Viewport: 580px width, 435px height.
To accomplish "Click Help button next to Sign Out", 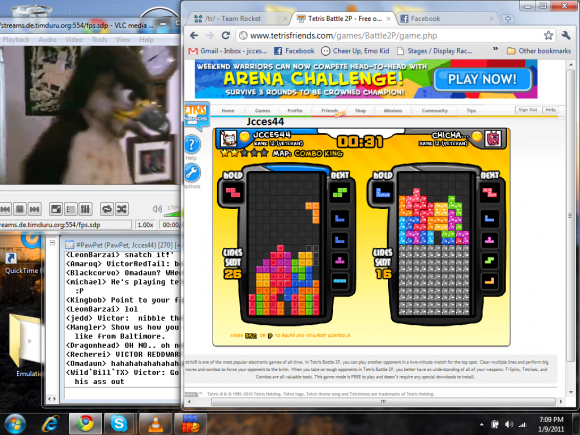I will tap(550, 110).
